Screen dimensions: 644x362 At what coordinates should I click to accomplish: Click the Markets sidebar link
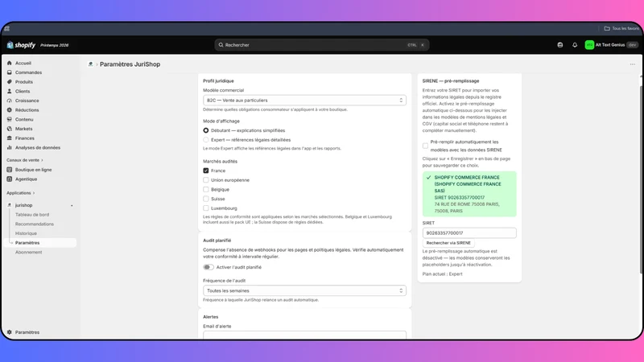coord(23,129)
